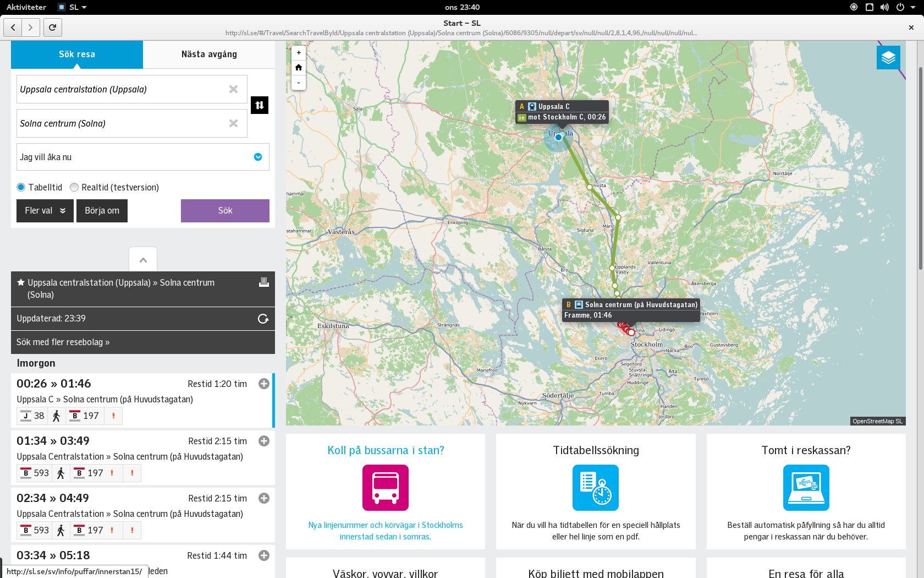Click commuter train line 38 badge
Screen dimensions: 924x578
click(32, 416)
